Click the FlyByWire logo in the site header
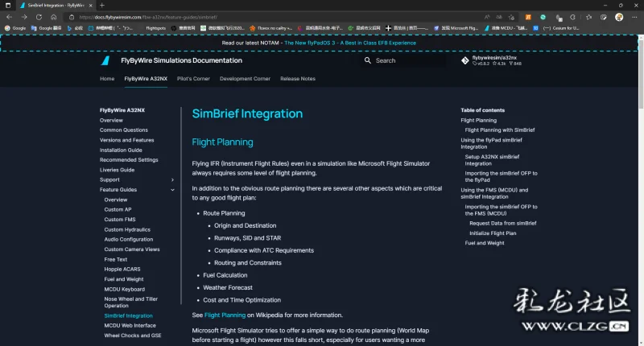The height and width of the screenshot is (346, 644). coord(105,60)
